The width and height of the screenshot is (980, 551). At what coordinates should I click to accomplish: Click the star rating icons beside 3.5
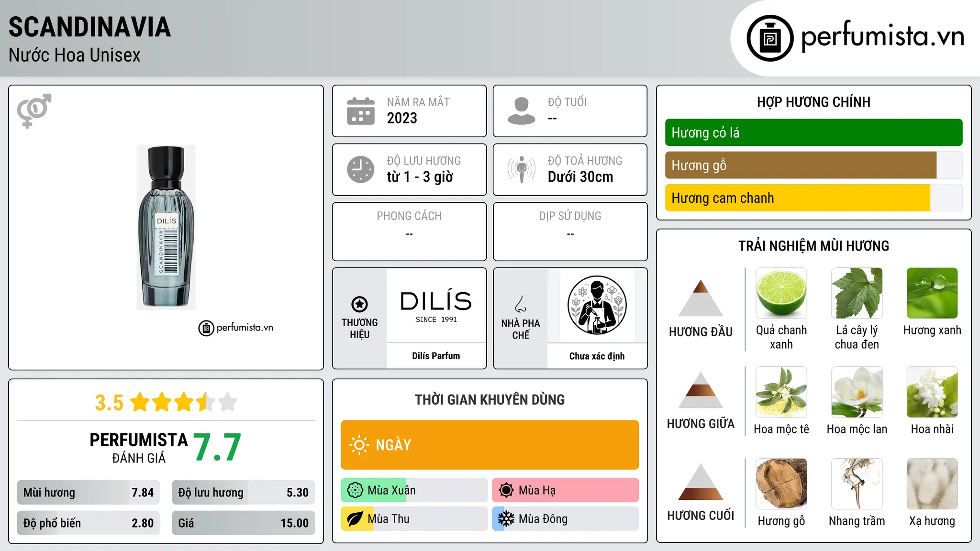184,402
